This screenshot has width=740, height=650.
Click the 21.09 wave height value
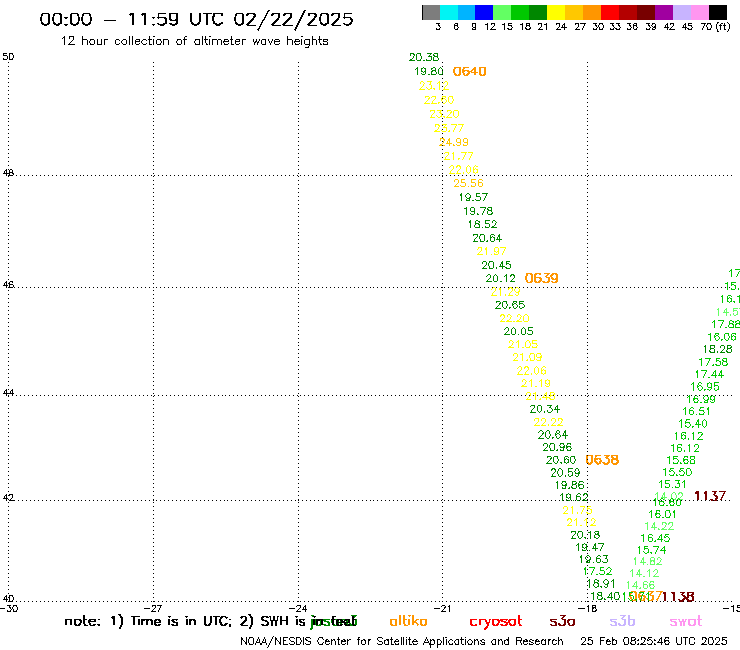pyautogui.click(x=527, y=357)
